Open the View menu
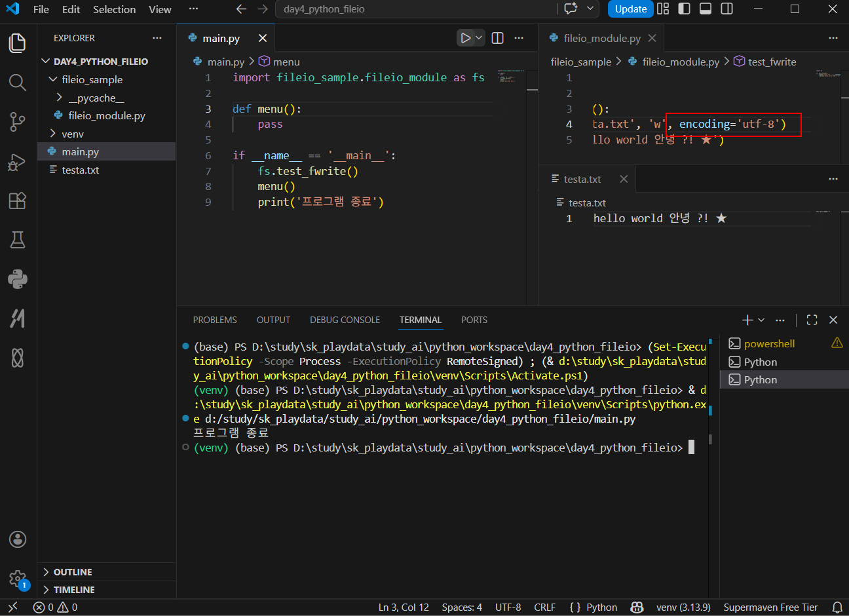Viewport: 849px width, 616px height. click(160, 9)
